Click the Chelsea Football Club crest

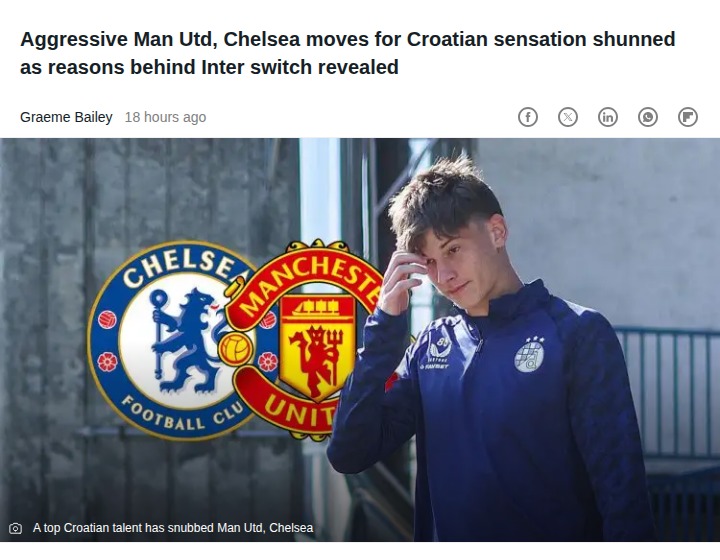point(174,341)
